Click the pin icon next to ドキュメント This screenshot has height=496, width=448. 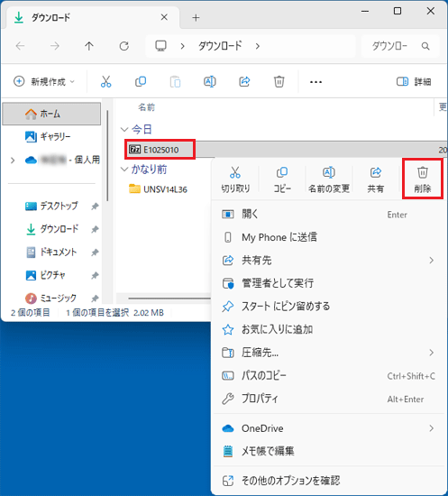tap(95, 253)
